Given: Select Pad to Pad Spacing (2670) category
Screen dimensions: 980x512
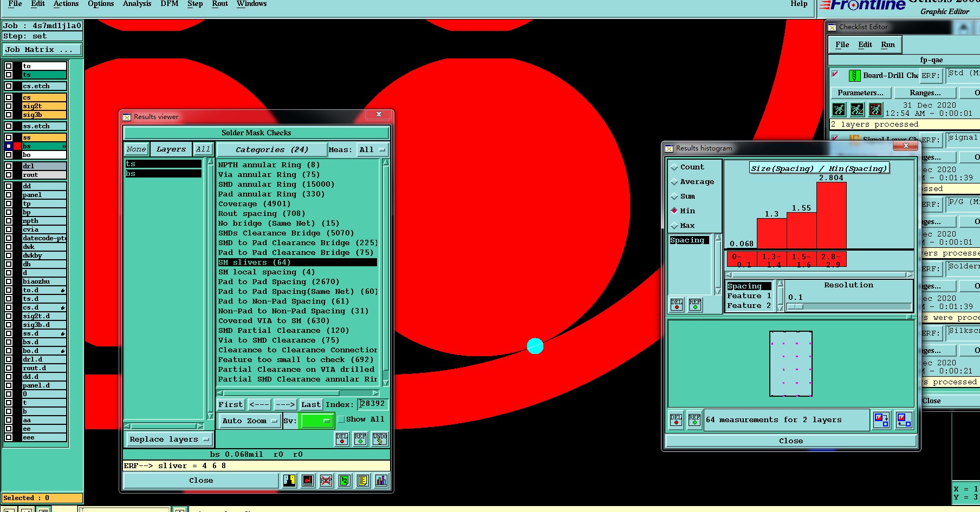Looking at the screenshot, I should click(x=297, y=282).
